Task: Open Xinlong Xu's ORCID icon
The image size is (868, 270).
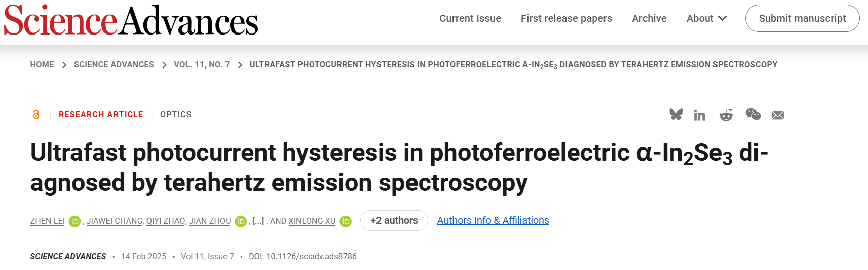Action: [x=346, y=221]
